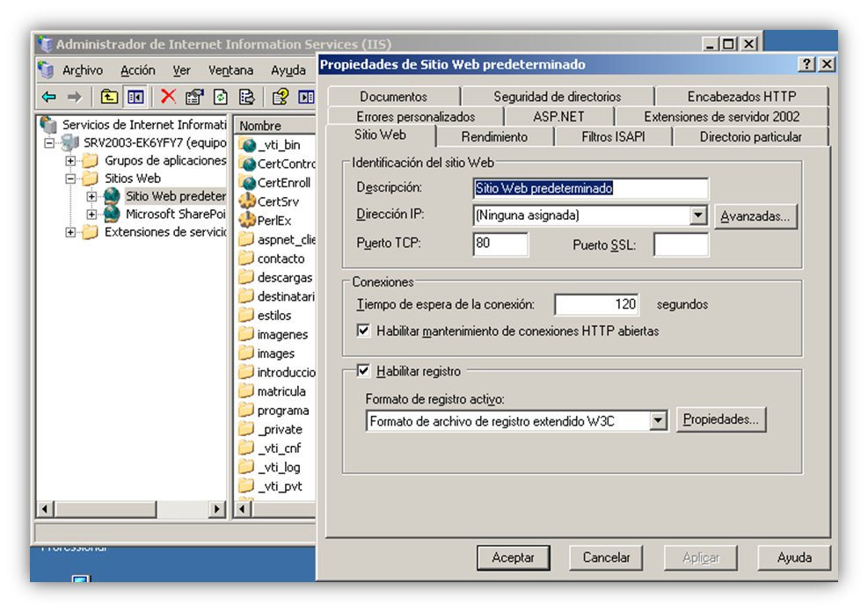Open the Dirección IP dropdown
This screenshot has height=612, width=868.
click(x=698, y=215)
